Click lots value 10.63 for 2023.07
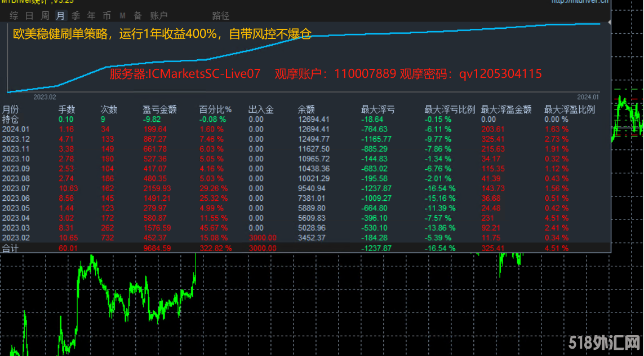 point(68,188)
